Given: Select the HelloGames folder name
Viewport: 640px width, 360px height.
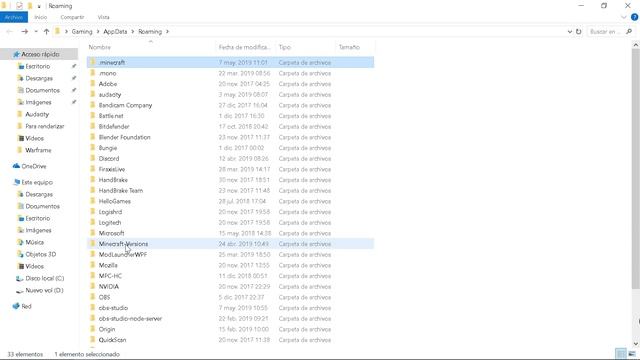Looking at the screenshot, I should 115,201.
